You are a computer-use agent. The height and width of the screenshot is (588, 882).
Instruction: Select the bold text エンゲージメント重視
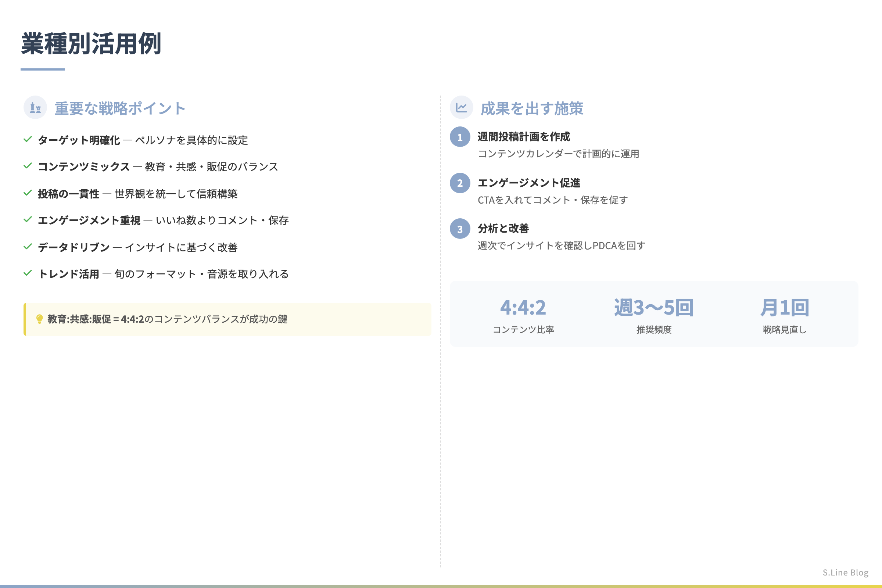pos(89,220)
